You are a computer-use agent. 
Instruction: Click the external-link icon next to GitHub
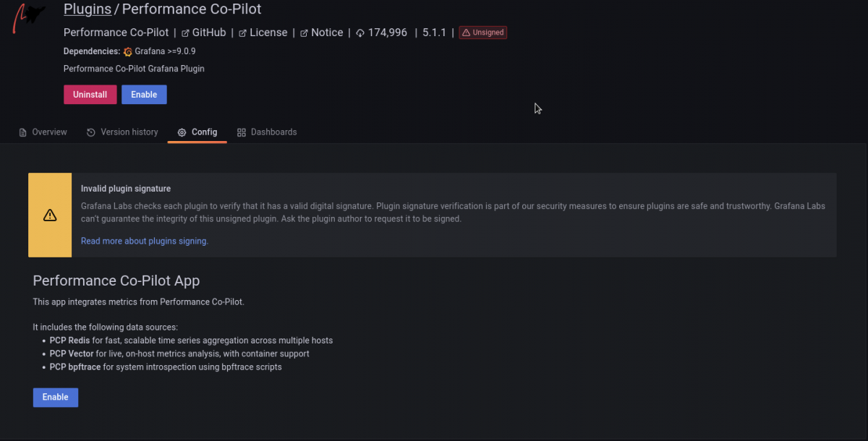185,32
